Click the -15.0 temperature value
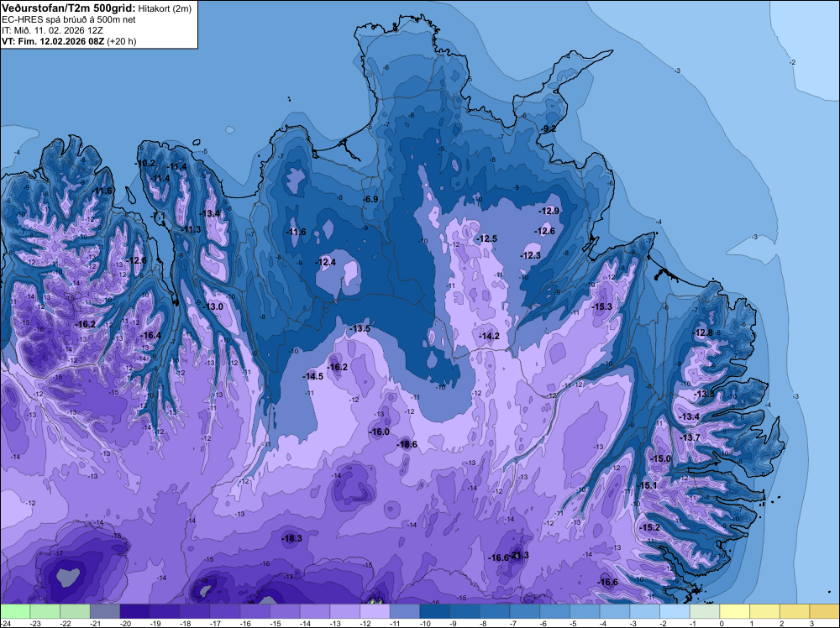Screen dimensions: 840x628 click(x=660, y=458)
